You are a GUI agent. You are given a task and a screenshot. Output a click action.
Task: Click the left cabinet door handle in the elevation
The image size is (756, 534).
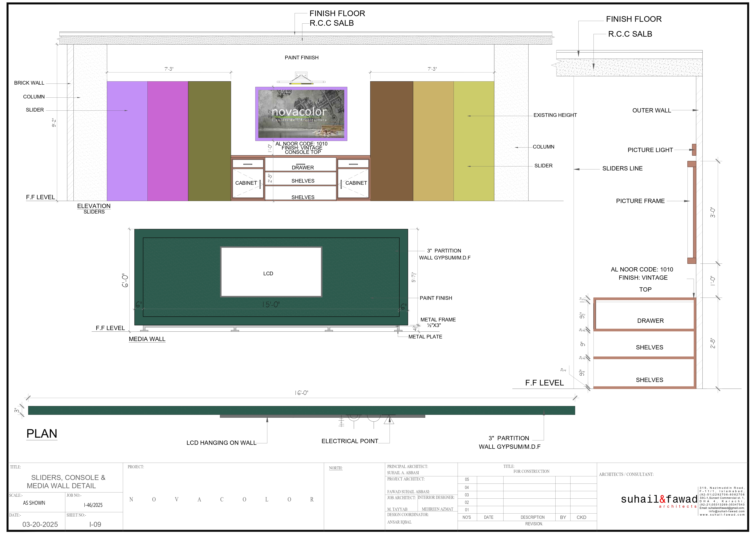[260, 184]
